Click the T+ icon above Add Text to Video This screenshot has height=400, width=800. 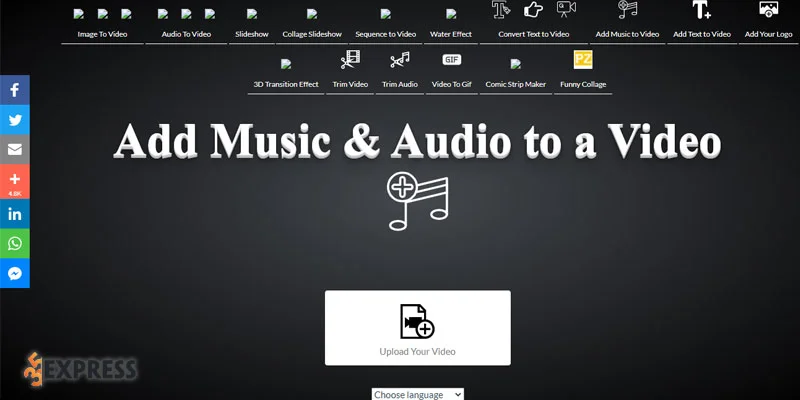[702, 9]
